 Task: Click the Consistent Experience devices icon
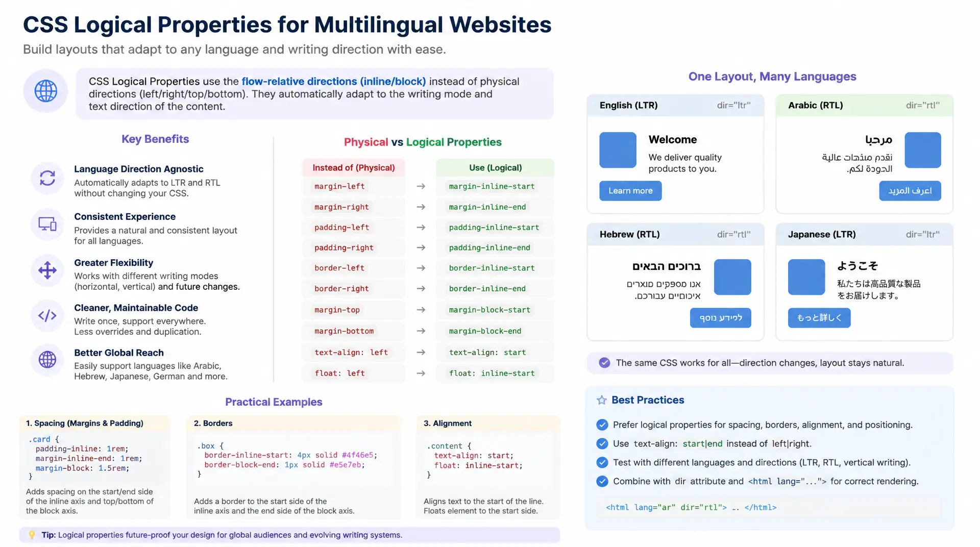pos(47,224)
